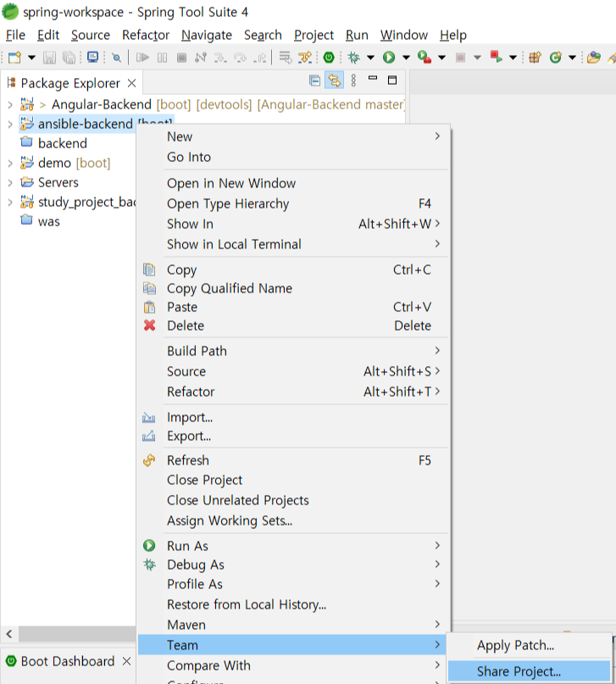The width and height of the screenshot is (616, 684).
Task: Open the Help menu
Action: pos(453,35)
